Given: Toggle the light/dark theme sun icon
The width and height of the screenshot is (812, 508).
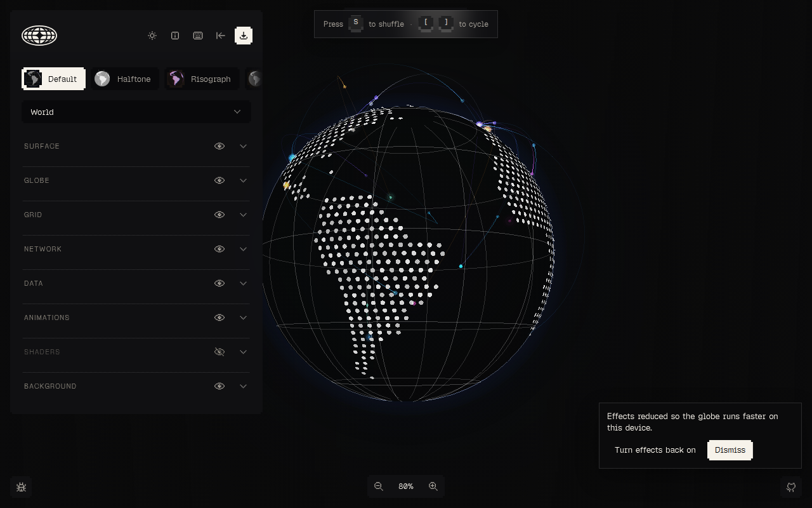Looking at the screenshot, I should coord(152,36).
